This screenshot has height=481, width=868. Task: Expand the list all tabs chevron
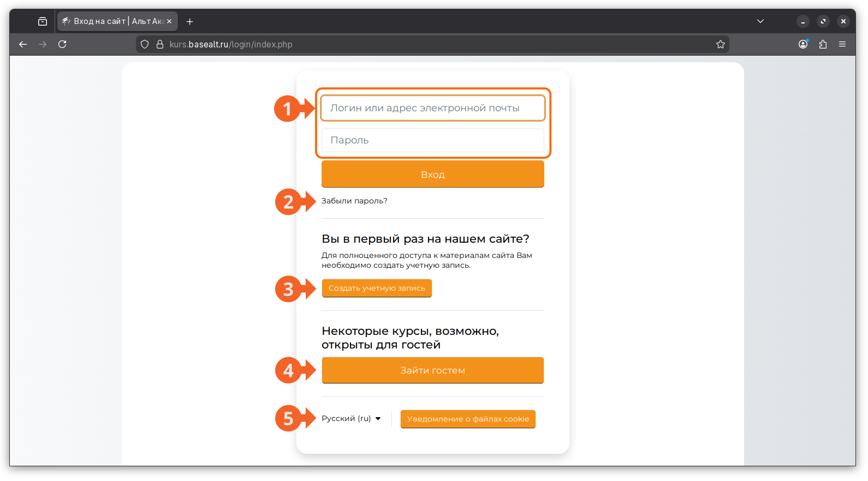coord(760,21)
